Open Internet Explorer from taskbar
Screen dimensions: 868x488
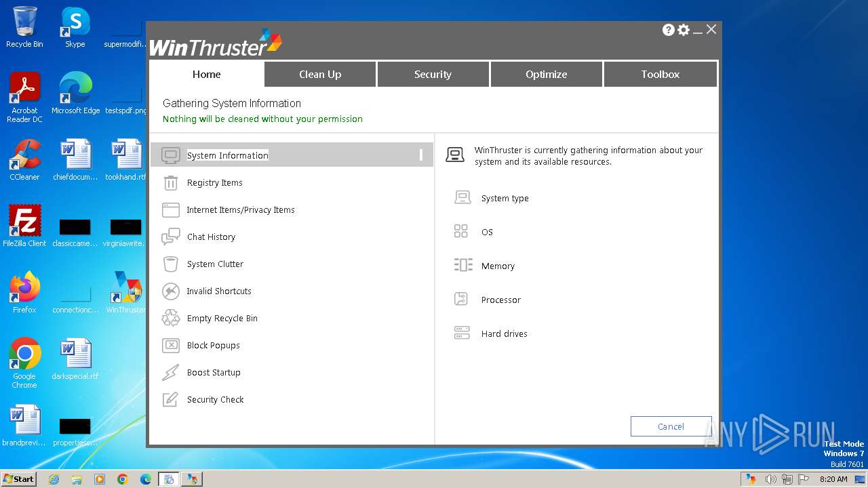point(54,479)
